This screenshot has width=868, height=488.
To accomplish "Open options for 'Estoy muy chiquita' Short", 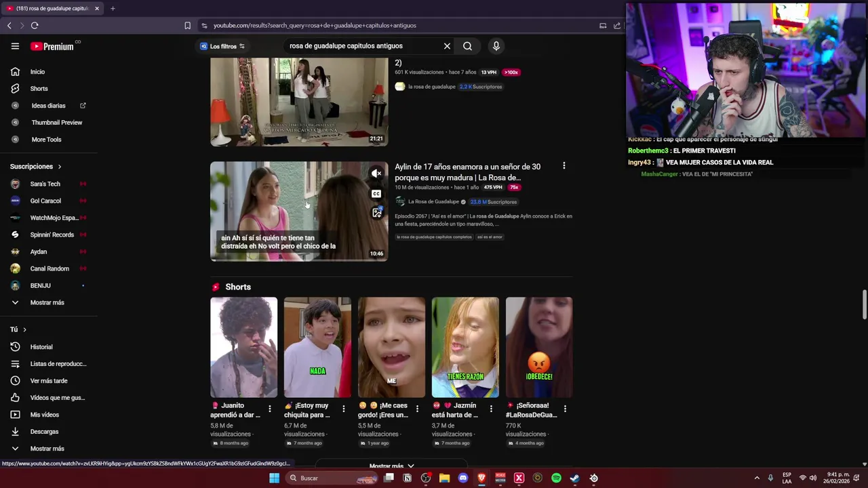I will click(x=344, y=409).
